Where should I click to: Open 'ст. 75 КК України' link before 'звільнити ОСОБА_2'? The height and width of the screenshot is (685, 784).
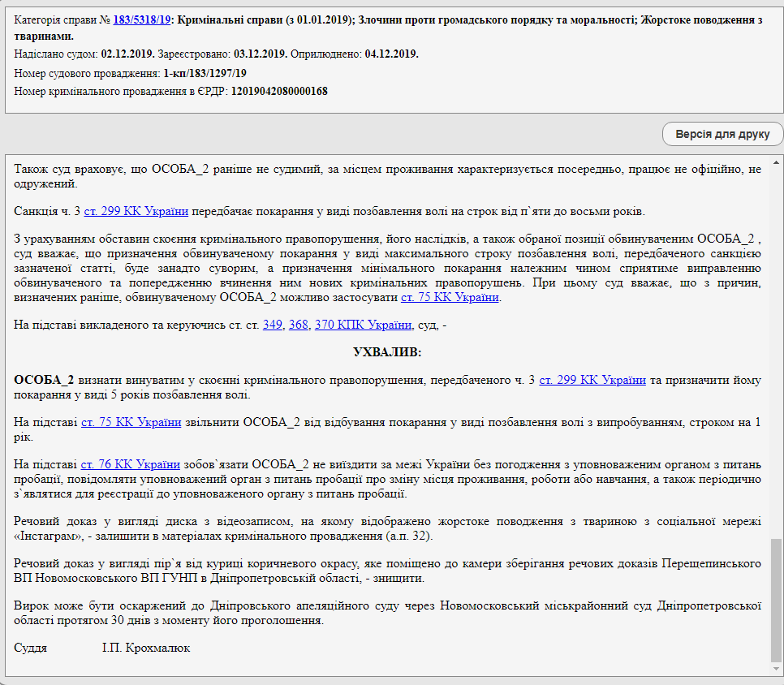pos(131,422)
